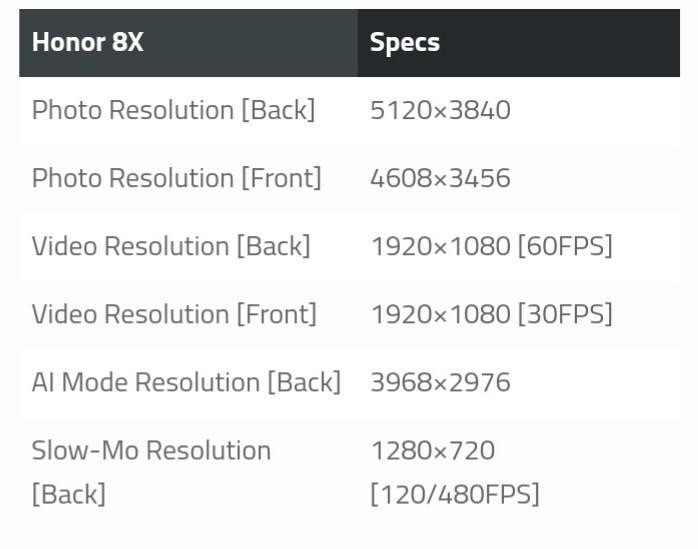698x549 pixels.
Task: Click the [Front] tag after Photo Resolution
Action: point(281,178)
